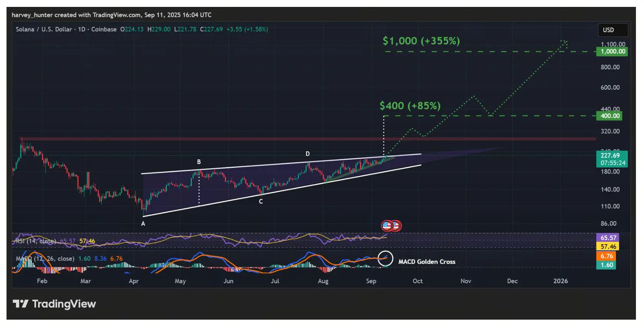Click the 320.00 price scale value

click(x=610, y=131)
